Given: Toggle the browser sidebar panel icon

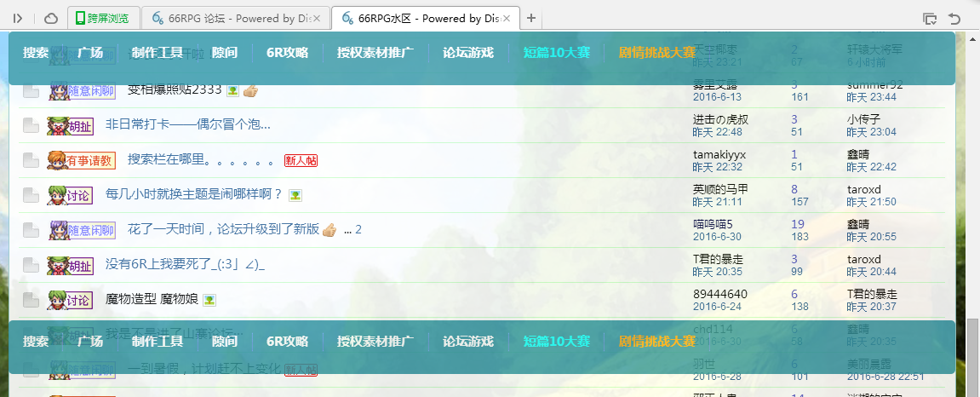Looking at the screenshot, I should 18,18.
